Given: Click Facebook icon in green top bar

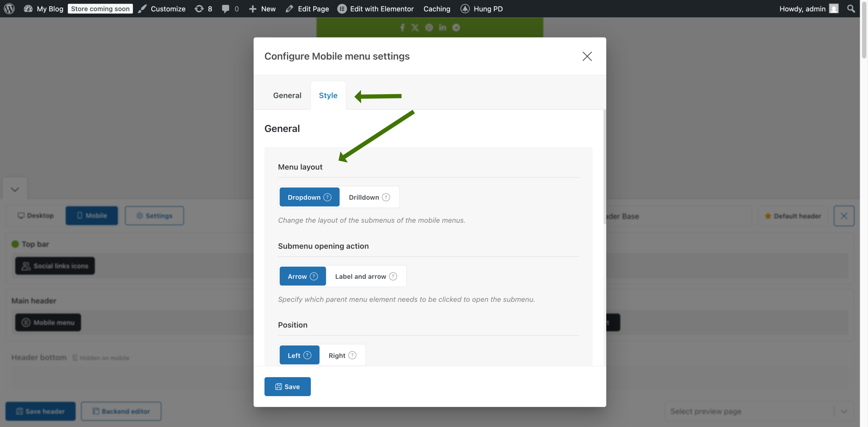Looking at the screenshot, I should (x=402, y=28).
